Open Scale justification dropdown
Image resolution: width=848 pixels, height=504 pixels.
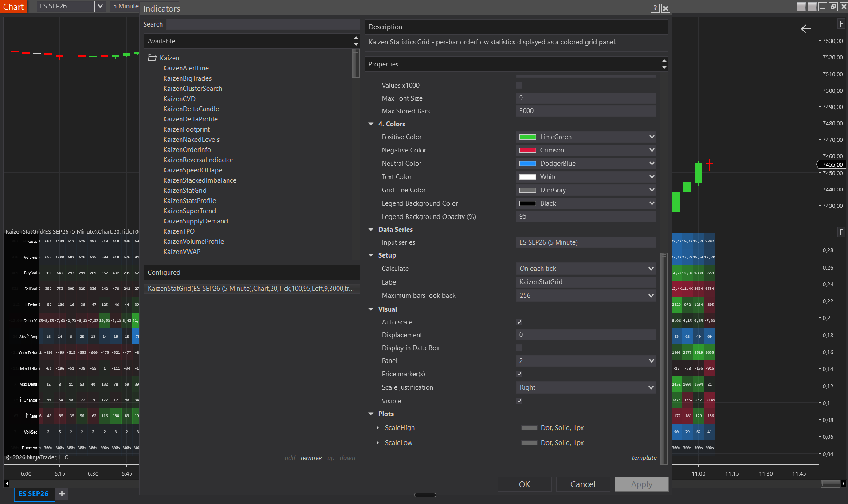pyautogui.click(x=586, y=387)
